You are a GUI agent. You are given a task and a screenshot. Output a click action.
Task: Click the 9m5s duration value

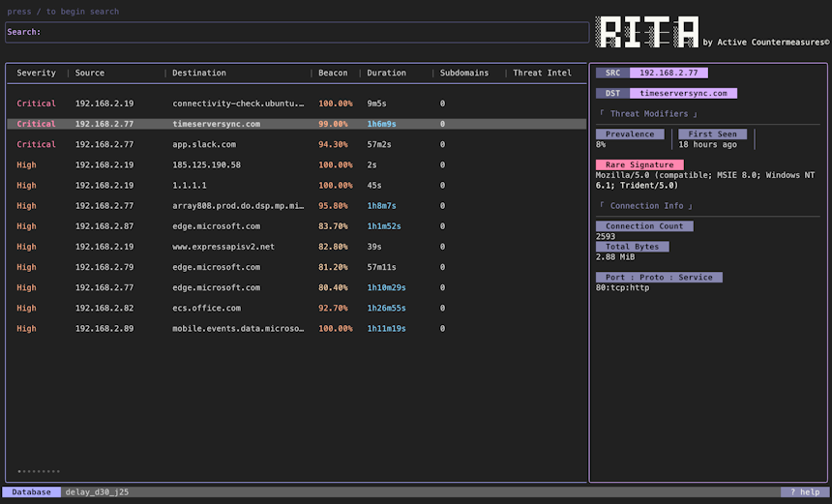[x=376, y=104]
